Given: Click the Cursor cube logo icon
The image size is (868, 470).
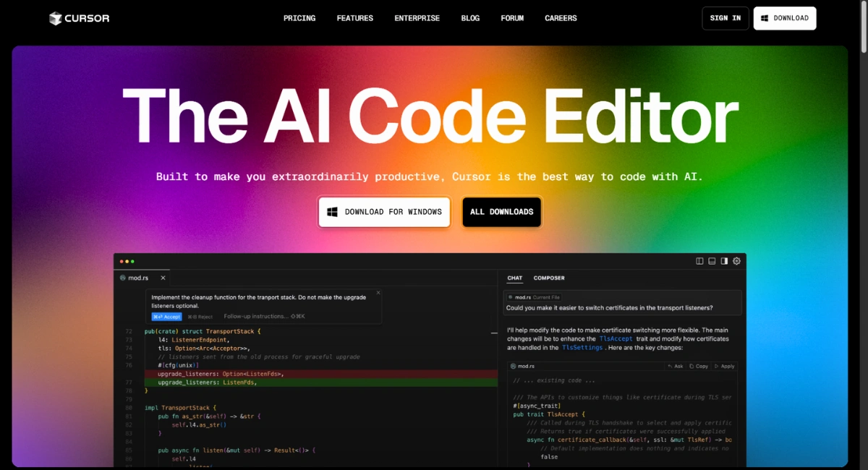Looking at the screenshot, I should [56, 18].
